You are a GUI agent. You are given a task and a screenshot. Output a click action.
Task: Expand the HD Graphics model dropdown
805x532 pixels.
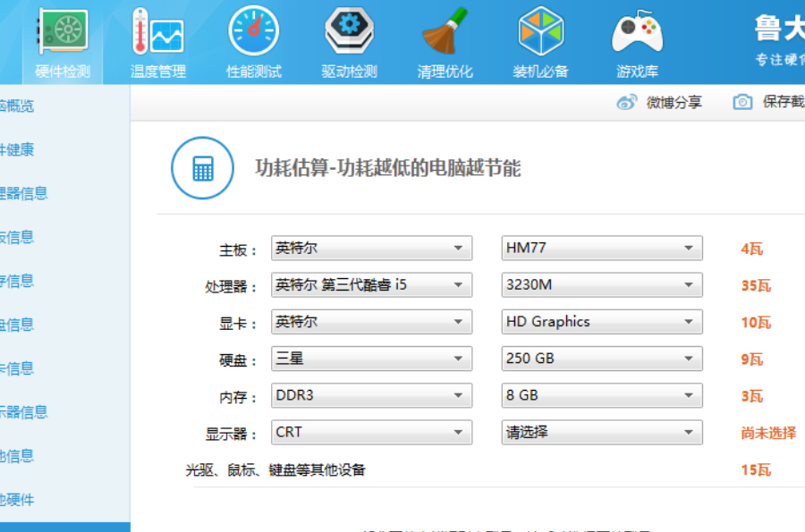(x=601, y=322)
